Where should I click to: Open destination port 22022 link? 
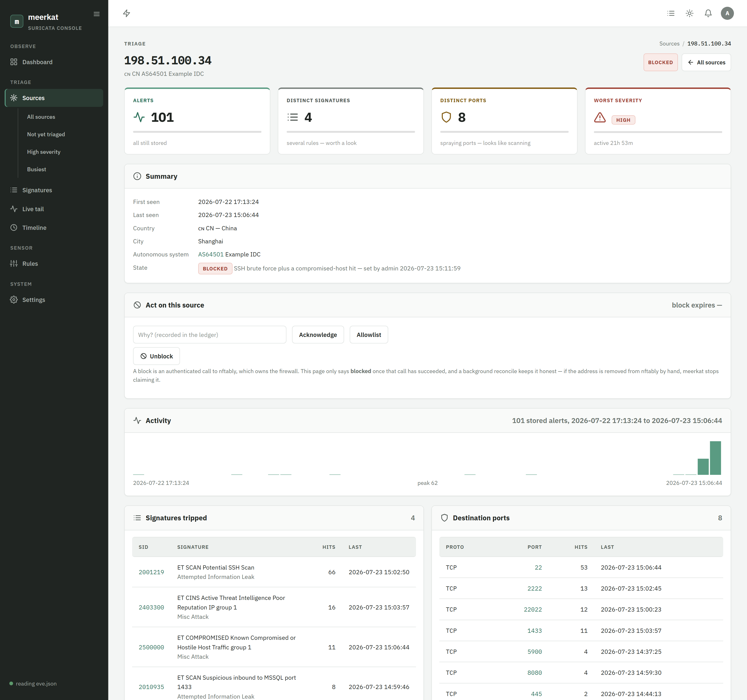click(533, 609)
